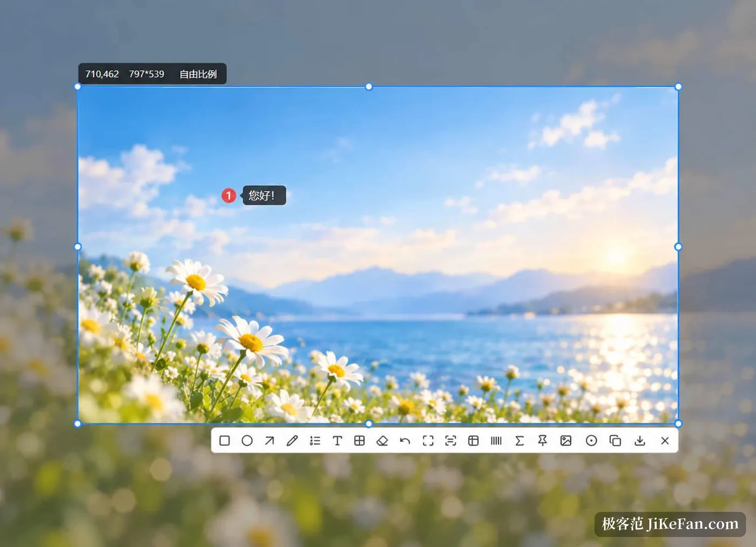The width and height of the screenshot is (756, 547).
Task: Select the rectangle drawing tool
Action: [225, 441]
